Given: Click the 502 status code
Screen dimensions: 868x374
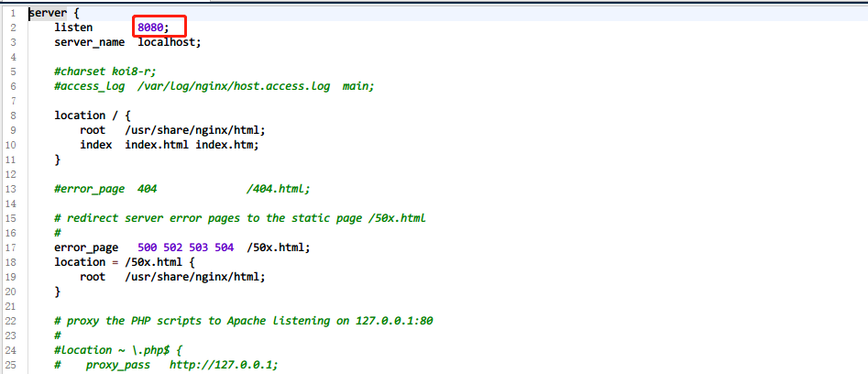Looking at the screenshot, I should click(173, 247).
